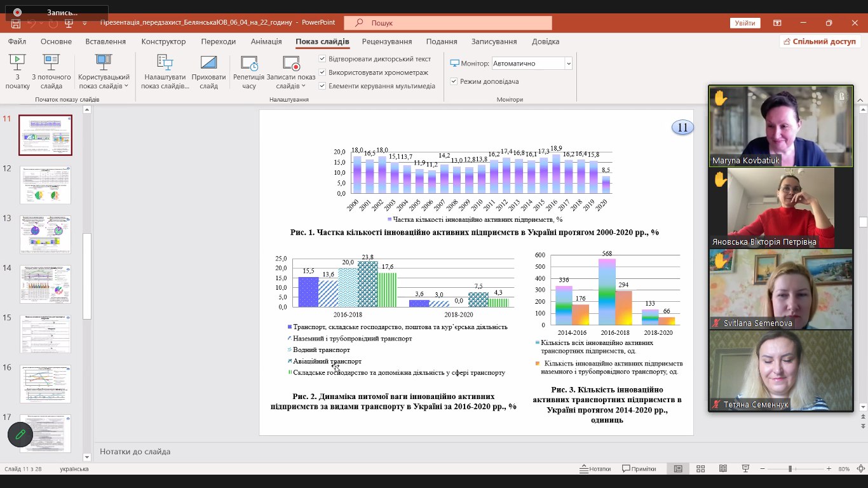This screenshot has height=488, width=868.
Task: Open the Рецензування tab
Action: pyautogui.click(x=387, y=41)
